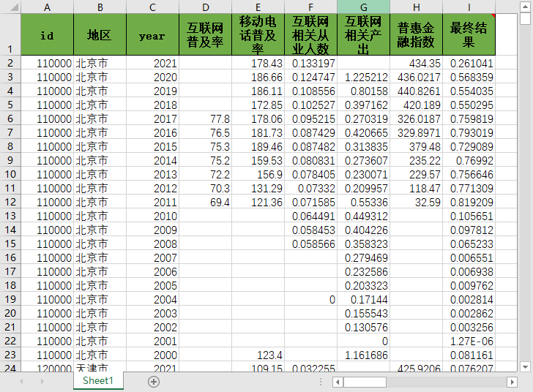Image resolution: width=533 pixels, height=392 pixels.
Task: Select cell containing 0.449312
Action: coord(363,216)
